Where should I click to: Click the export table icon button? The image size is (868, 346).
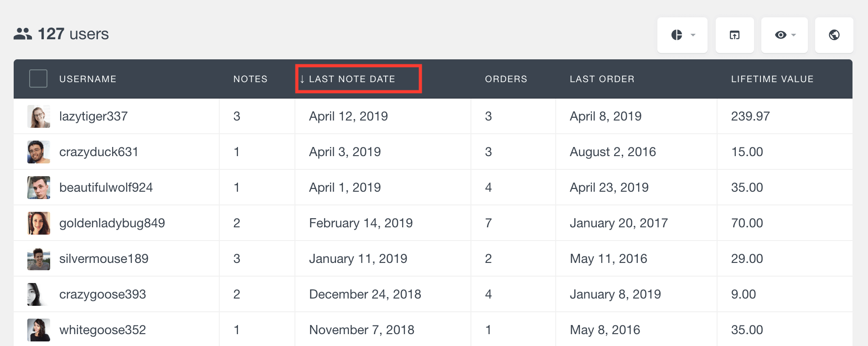[734, 35]
